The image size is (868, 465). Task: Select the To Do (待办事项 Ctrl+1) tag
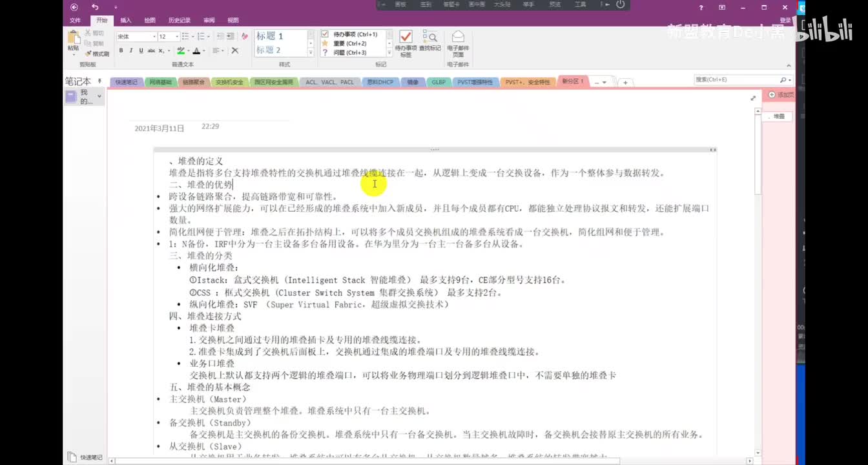click(x=349, y=34)
